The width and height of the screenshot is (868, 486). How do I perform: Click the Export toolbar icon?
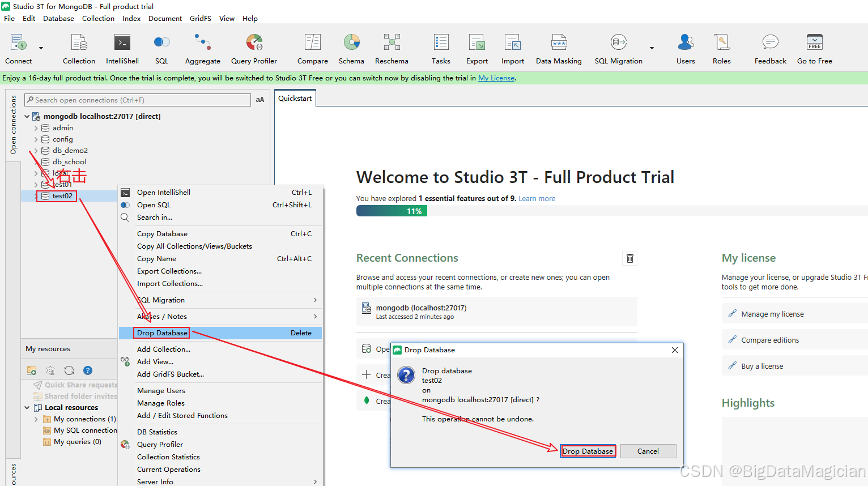[476, 42]
